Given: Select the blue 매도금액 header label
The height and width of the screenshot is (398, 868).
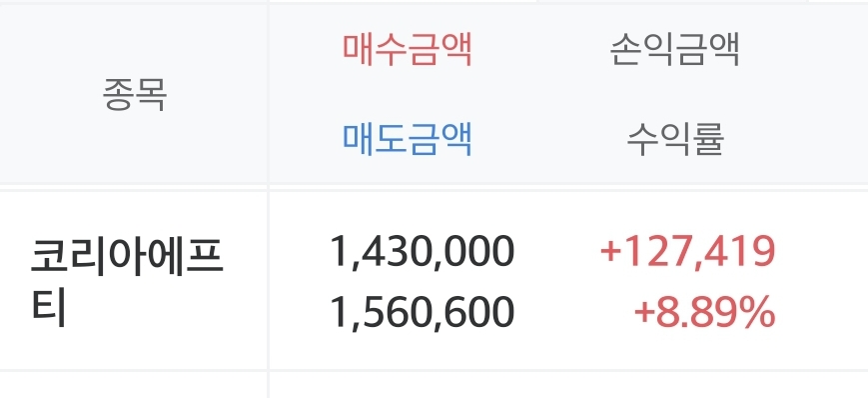Looking at the screenshot, I should [407, 139].
